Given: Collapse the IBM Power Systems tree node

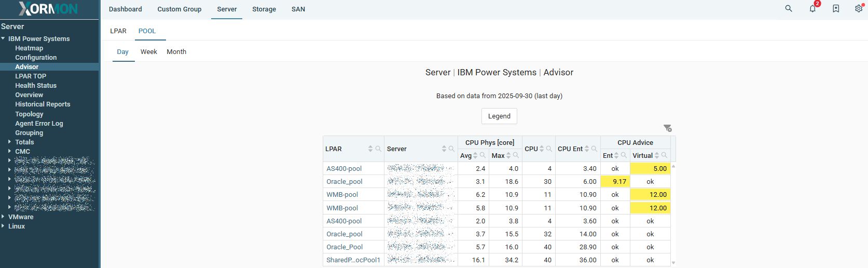Looking at the screenshot, I should (x=3, y=38).
